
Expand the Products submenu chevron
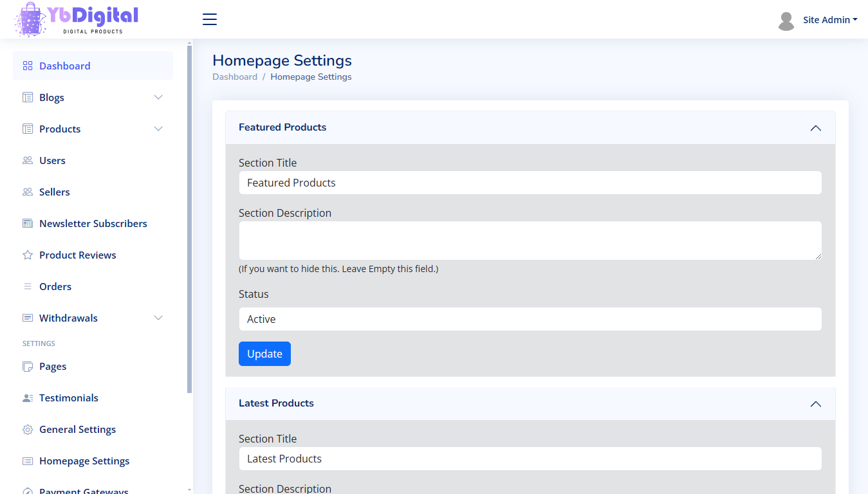click(x=158, y=129)
